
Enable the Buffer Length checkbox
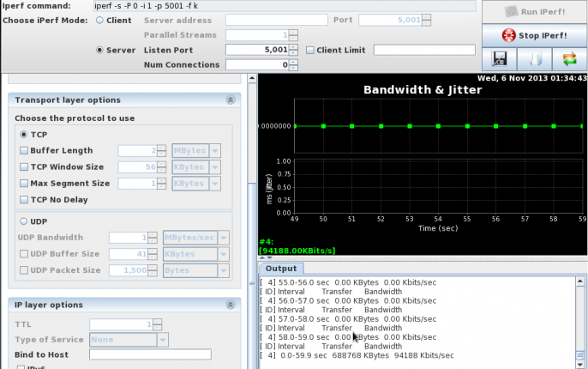[24, 150]
